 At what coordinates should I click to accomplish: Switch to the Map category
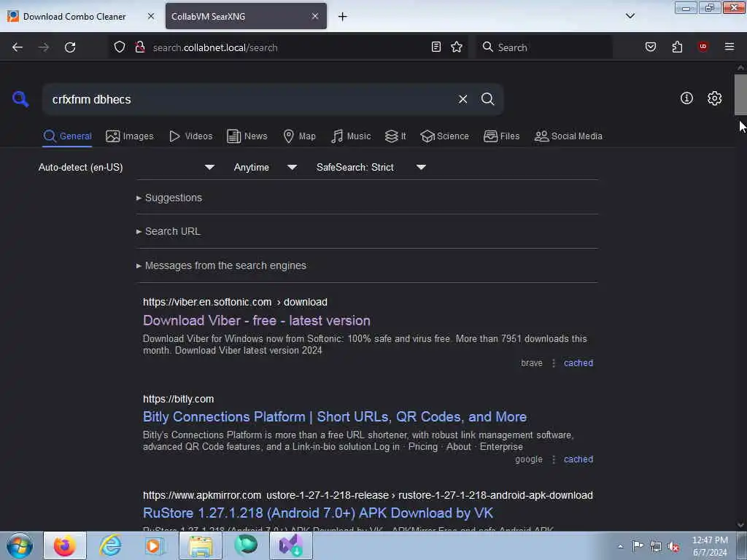coord(300,136)
